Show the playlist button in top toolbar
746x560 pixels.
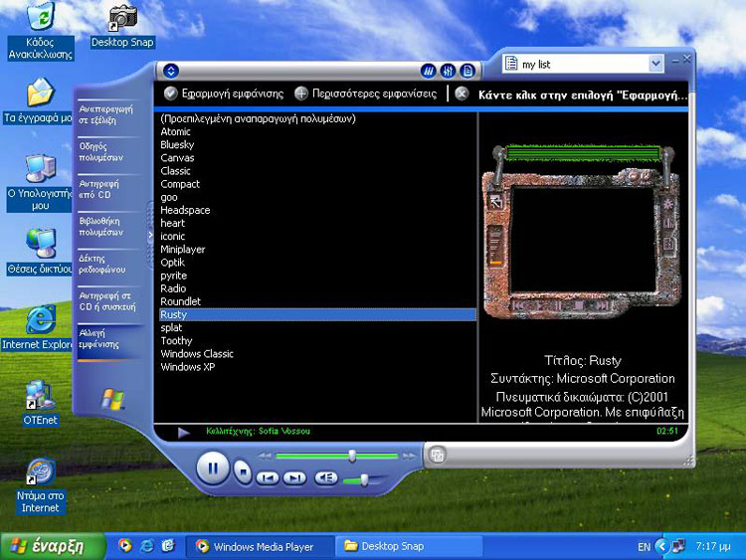pyautogui.click(x=467, y=72)
